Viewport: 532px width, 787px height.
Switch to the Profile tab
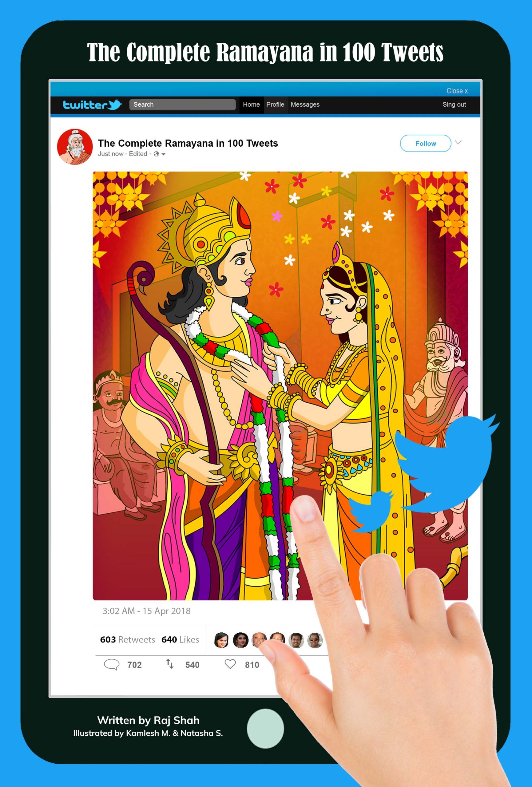coord(275,105)
